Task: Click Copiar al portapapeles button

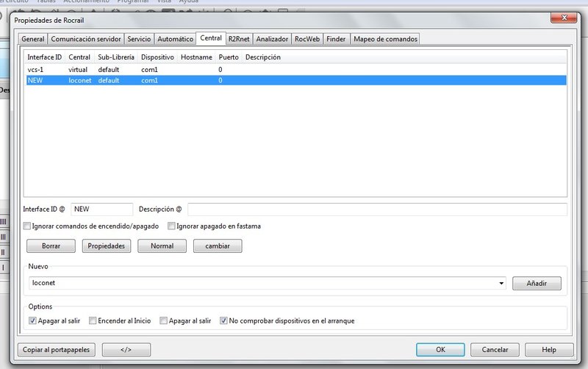Action: [x=57, y=349]
